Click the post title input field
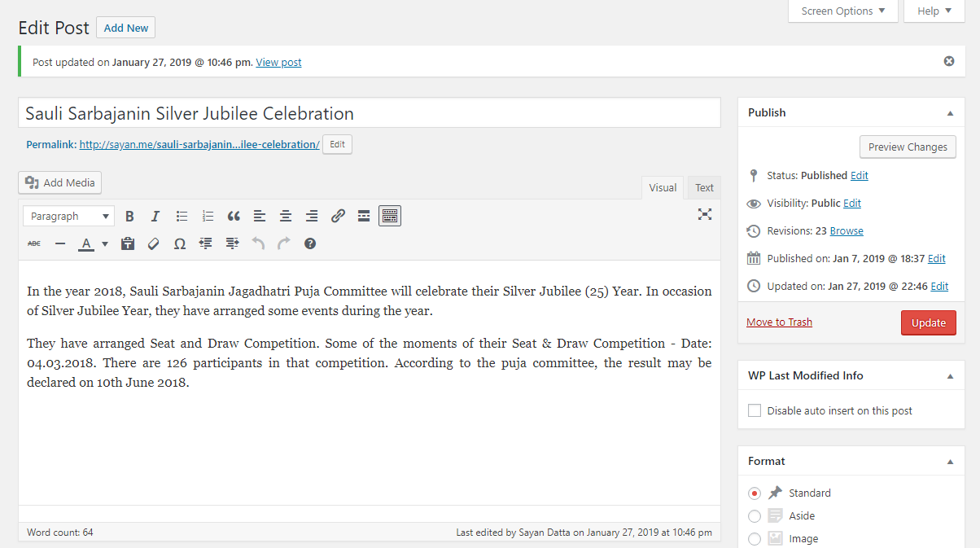 pyautogui.click(x=369, y=113)
